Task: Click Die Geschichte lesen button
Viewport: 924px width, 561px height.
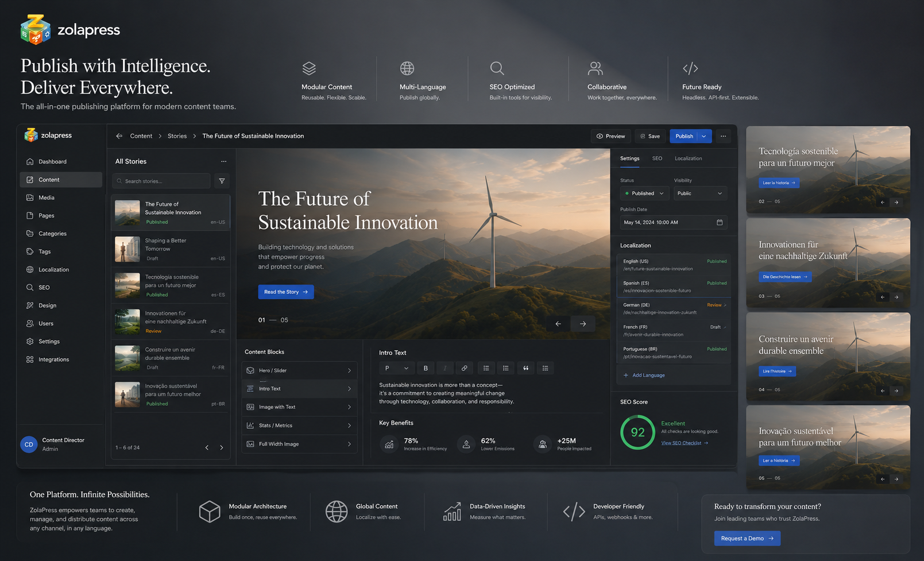Action: point(785,277)
